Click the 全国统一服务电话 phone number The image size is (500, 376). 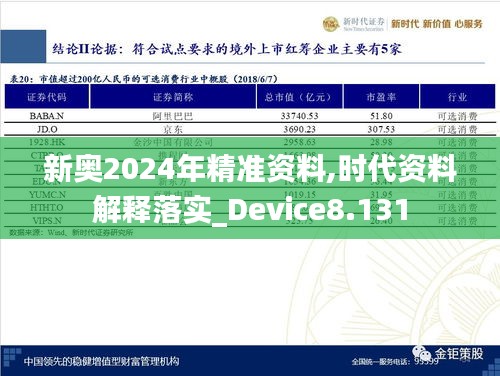coord(395,361)
